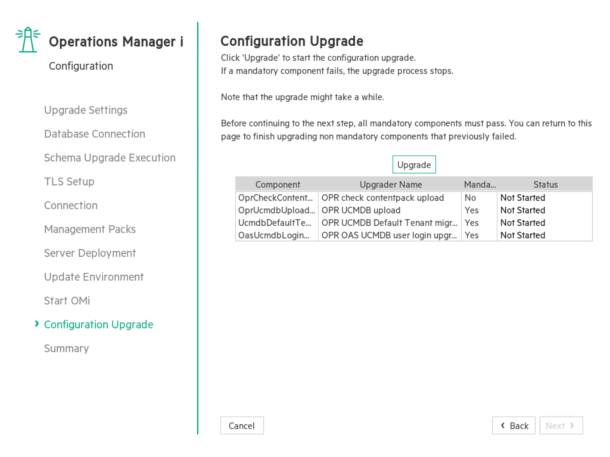Click 'OPR UCMDB Default Tenant migr...' cell
This screenshot has height=457, width=610.
389,222
